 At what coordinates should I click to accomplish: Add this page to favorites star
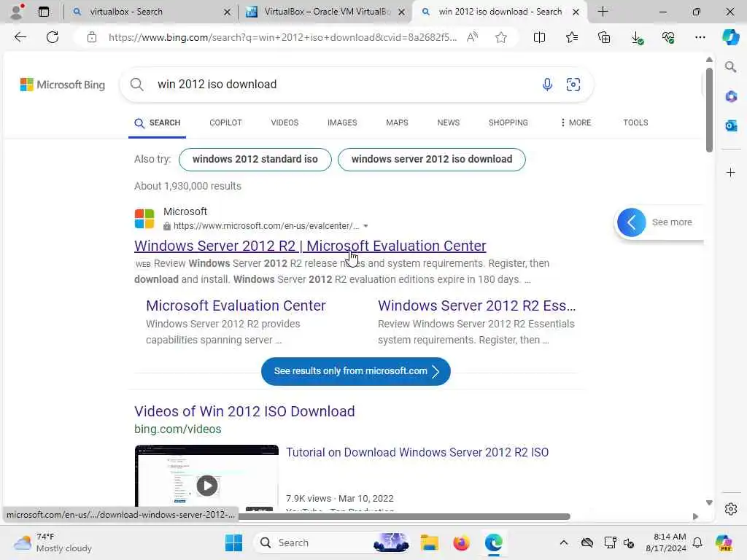(x=500, y=37)
